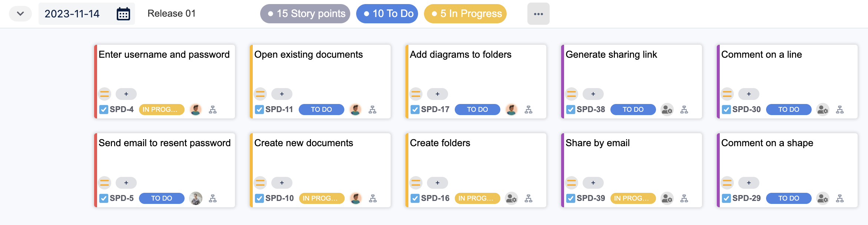The height and width of the screenshot is (225, 868).
Task: Open the SPD-38 issue key link
Action: 591,110
